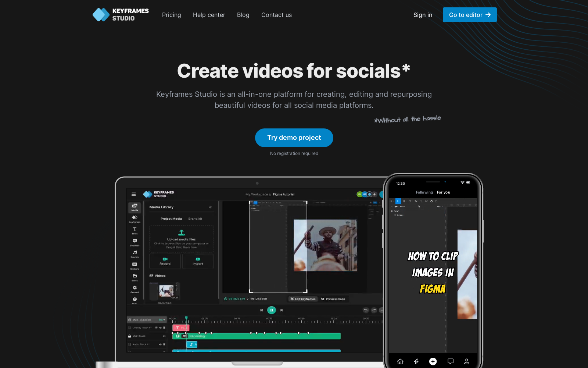Open the Help center page

(x=209, y=15)
